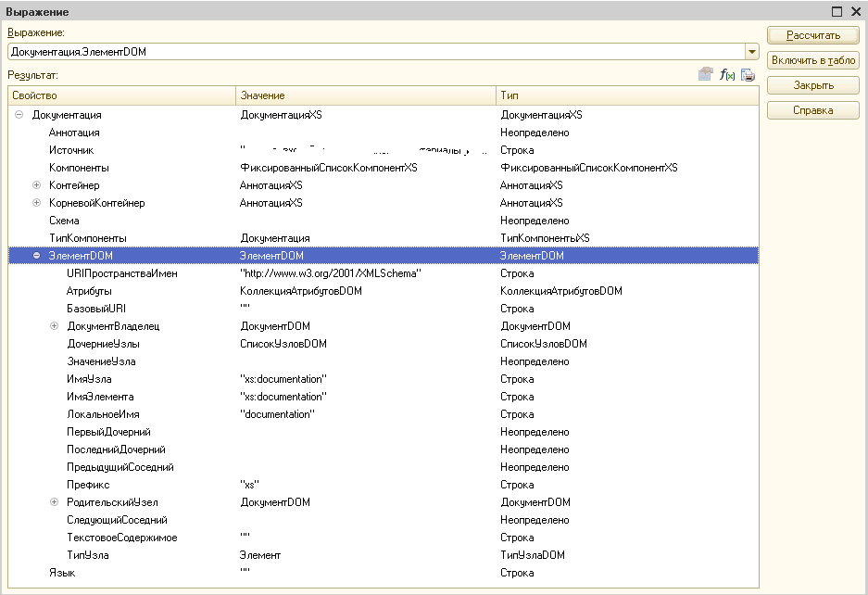Select the ИмяЭлемента row
Viewport: 868px width, 595px height.
pyautogui.click(x=384, y=397)
